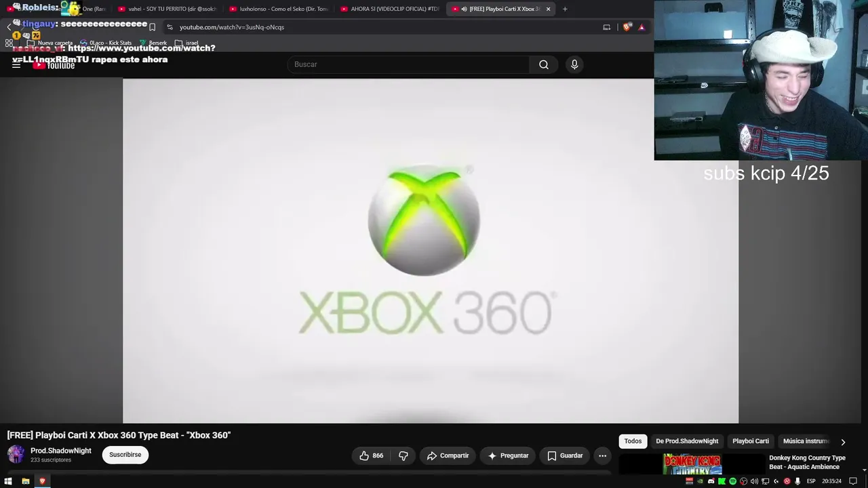The height and width of the screenshot is (488, 868).
Task: Open the OBS Studio tray icon
Action: [x=744, y=481]
